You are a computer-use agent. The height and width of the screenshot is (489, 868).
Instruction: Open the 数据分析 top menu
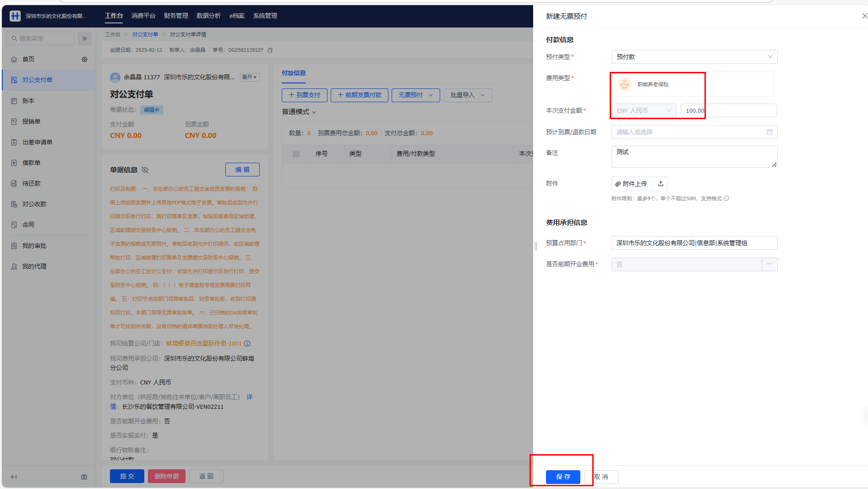coord(208,16)
